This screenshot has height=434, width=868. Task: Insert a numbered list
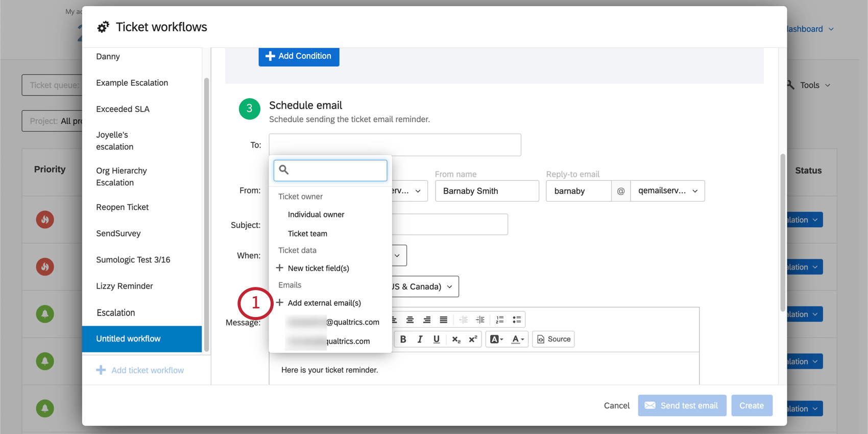pos(500,320)
